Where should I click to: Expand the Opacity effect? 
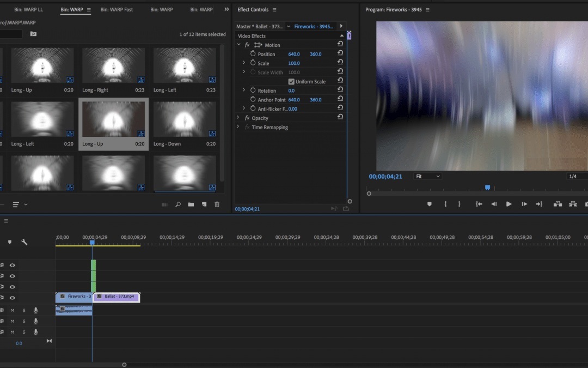(238, 117)
